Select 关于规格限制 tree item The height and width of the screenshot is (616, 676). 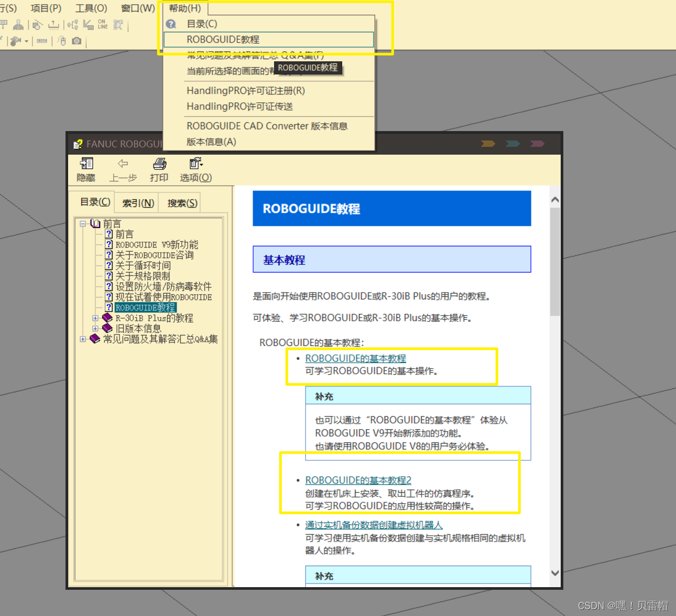143,276
